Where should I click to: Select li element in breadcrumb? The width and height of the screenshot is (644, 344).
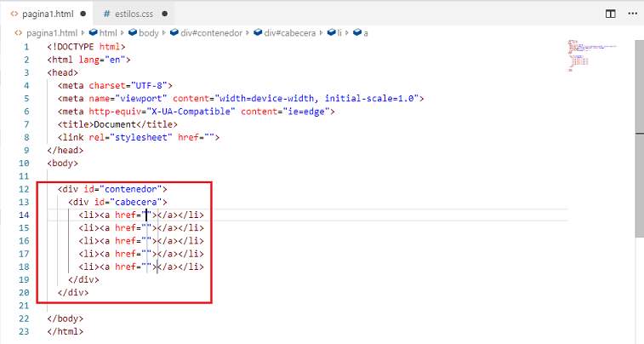[x=334, y=33]
